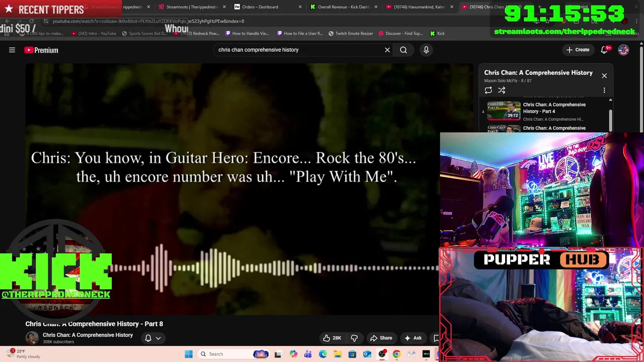Share this video
644x362 pixels.
(x=381, y=338)
